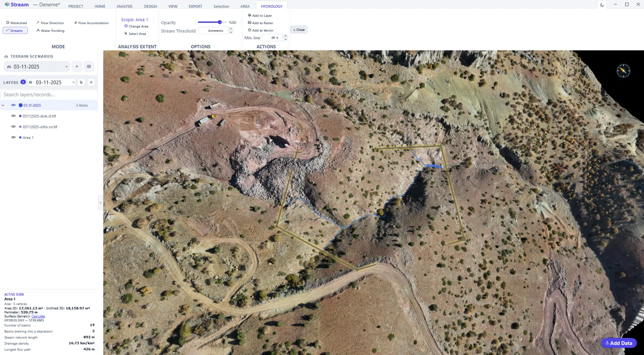Click Select Area option

click(x=135, y=34)
